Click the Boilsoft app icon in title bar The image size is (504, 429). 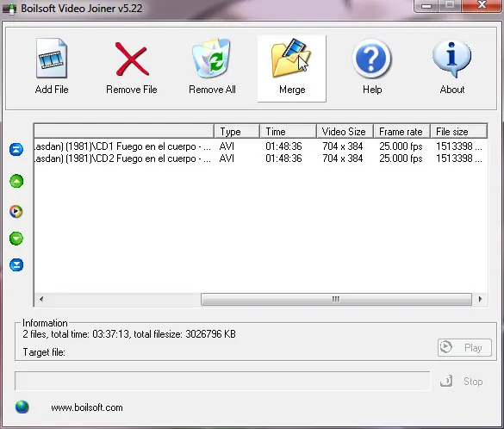[9, 9]
